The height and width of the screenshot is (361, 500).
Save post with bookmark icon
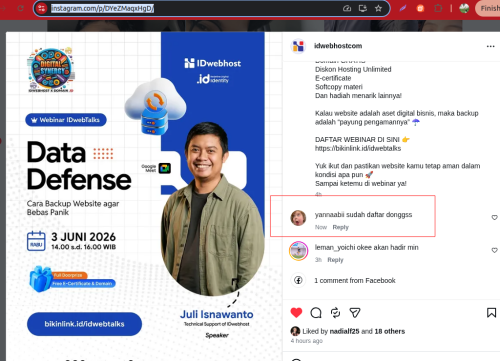491,313
